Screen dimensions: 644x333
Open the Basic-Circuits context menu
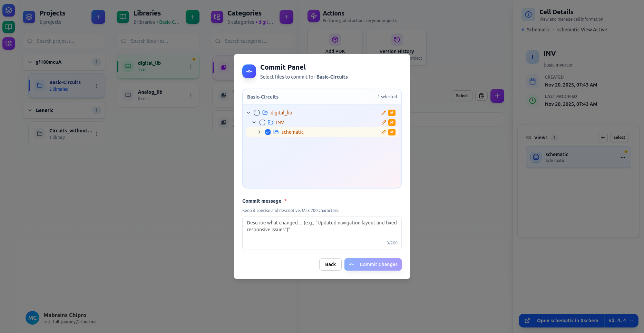(97, 85)
